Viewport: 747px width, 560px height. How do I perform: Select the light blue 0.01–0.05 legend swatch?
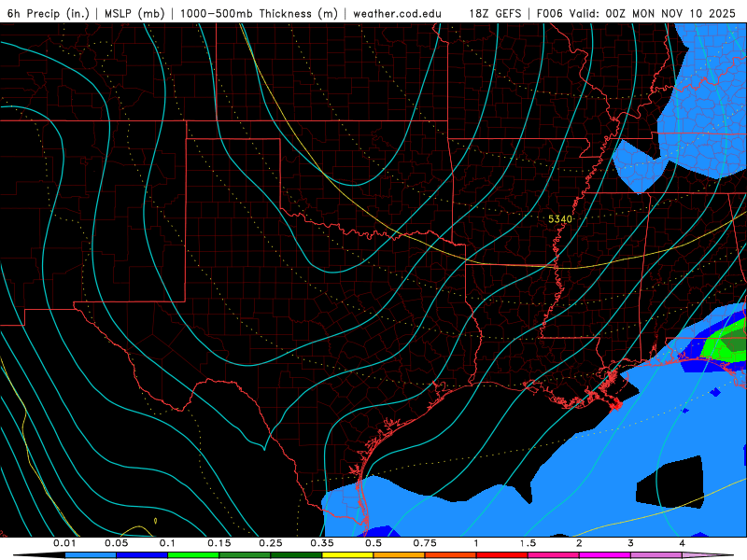tap(91, 555)
